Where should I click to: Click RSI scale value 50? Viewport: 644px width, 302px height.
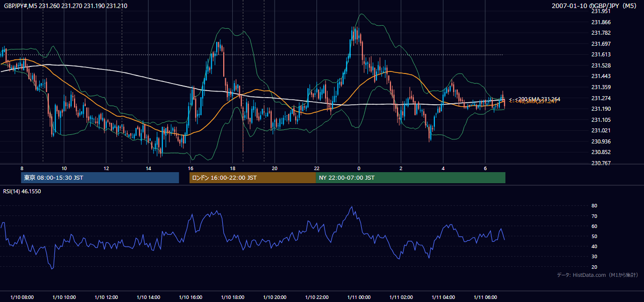pos(594,236)
